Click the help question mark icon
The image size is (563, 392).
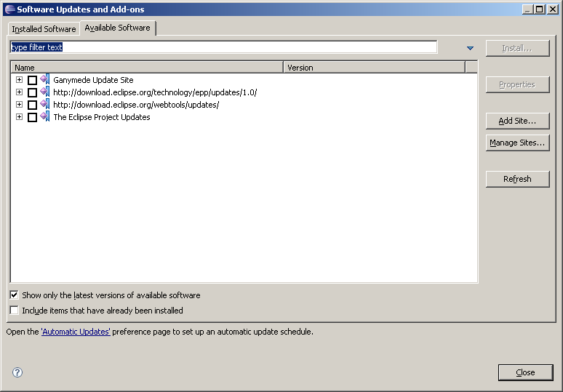[x=17, y=372]
